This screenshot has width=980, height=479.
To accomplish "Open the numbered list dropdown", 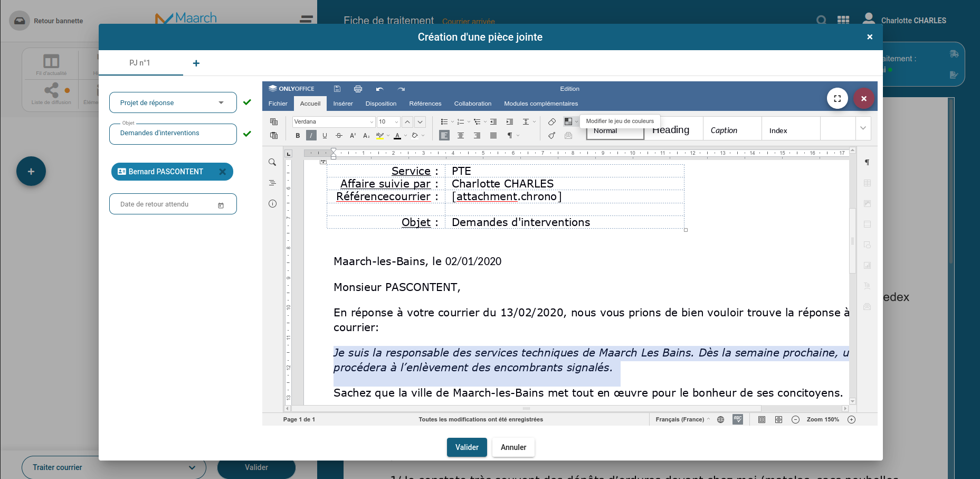I will coord(469,122).
